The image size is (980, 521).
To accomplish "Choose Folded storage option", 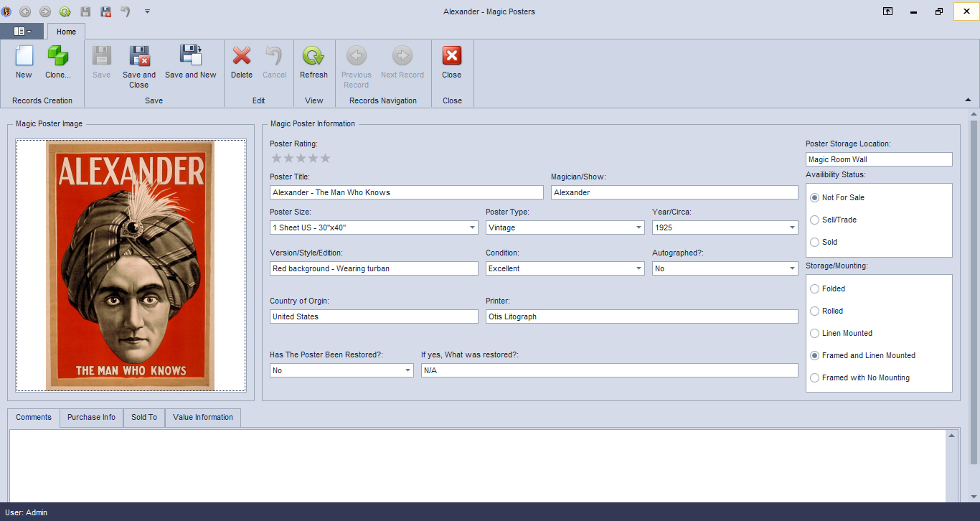I will [827, 288].
